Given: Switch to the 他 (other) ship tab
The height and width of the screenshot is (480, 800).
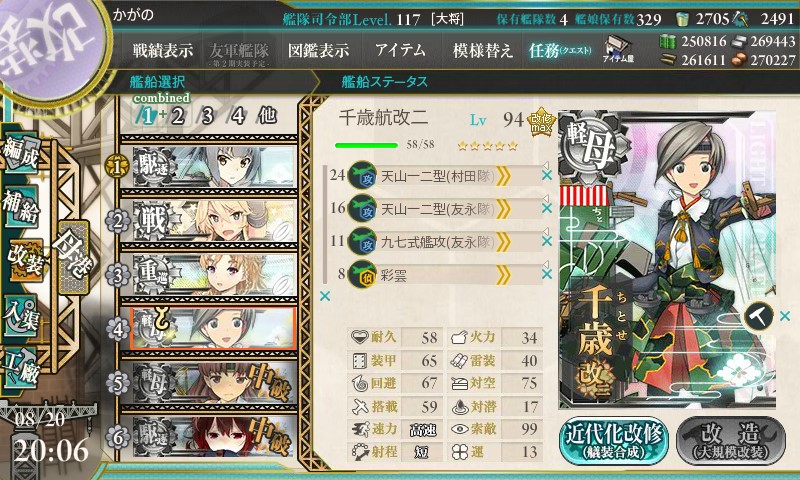Looking at the screenshot, I should 267,115.
